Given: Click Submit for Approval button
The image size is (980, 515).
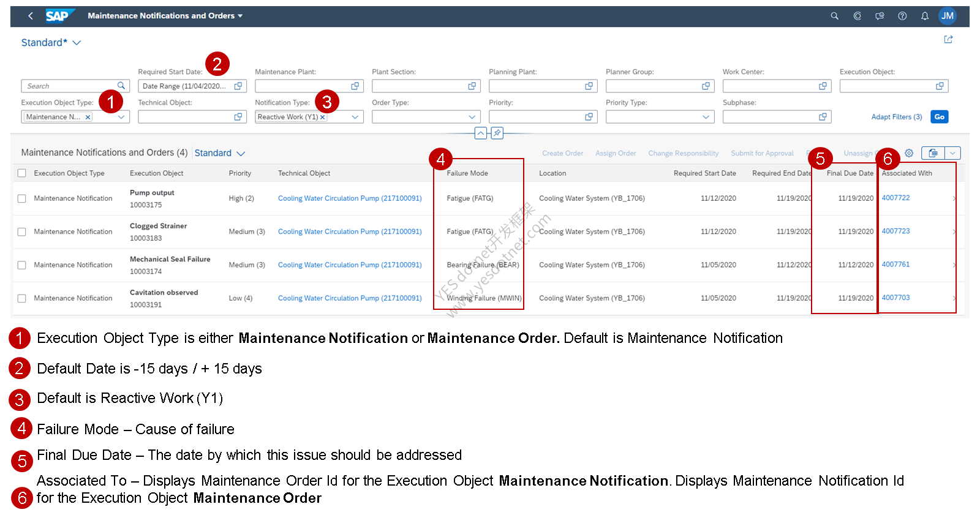Looking at the screenshot, I should click(762, 153).
